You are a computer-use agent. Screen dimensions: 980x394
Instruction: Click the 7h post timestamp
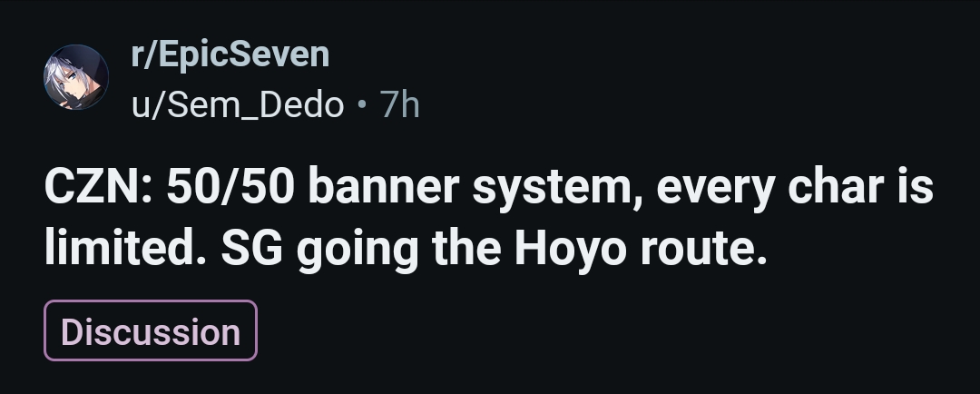pyautogui.click(x=400, y=103)
